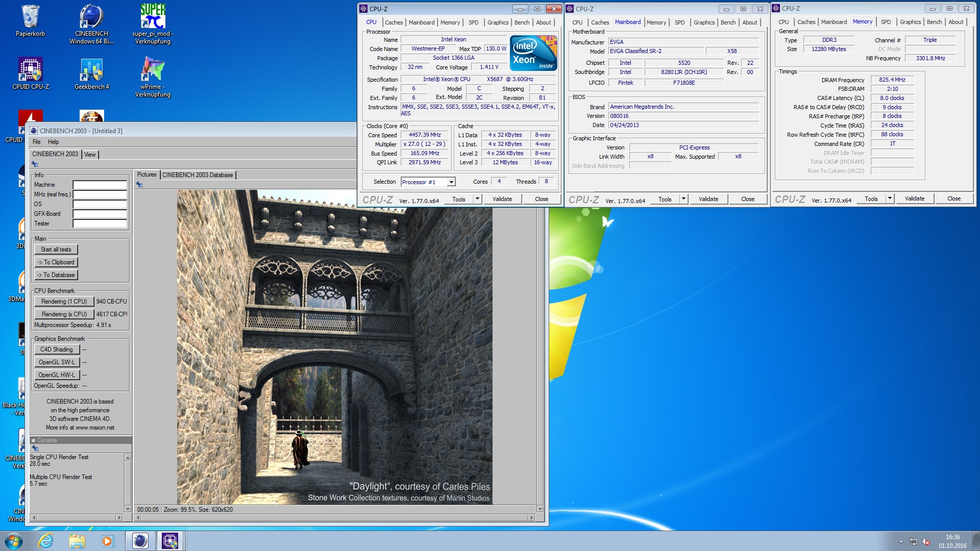Click pin icon in Console panel
The height and width of the screenshot is (551, 980).
point(35,448)
